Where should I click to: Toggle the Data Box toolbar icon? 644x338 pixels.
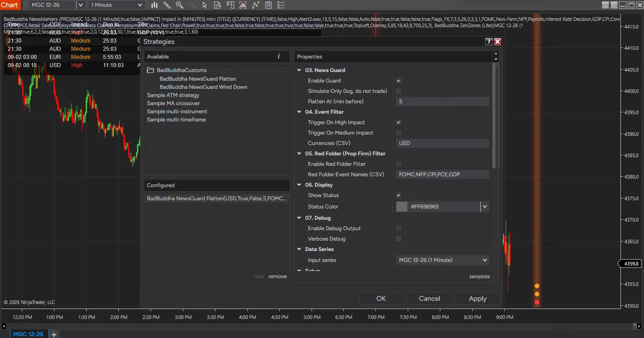218,5
